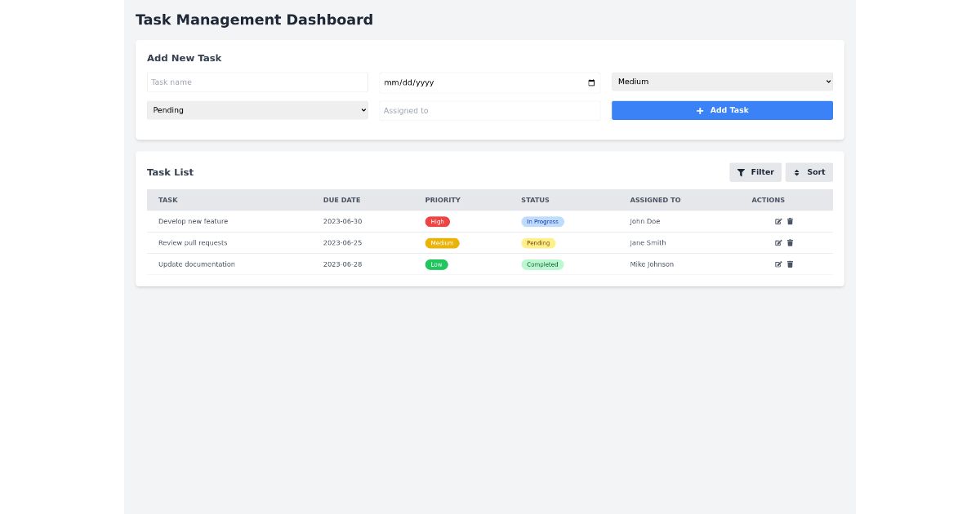Click the PRIORITY column header
The width and height of the screenshot is (980, 514).
tap(443, 200)
